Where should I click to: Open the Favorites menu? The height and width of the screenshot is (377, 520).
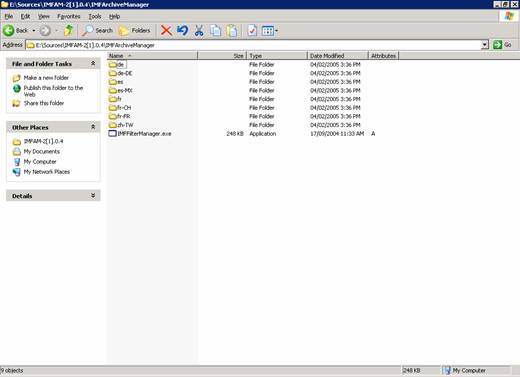[69, 16]
